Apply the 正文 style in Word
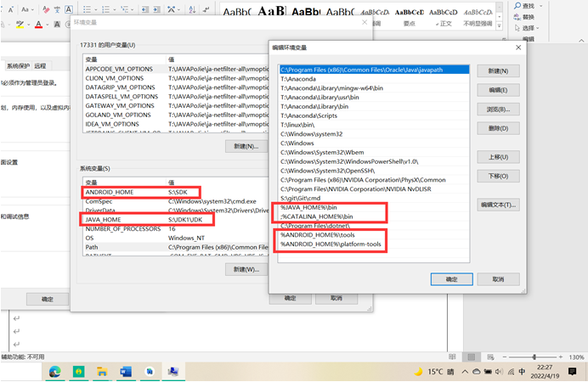 coord(444,17)
